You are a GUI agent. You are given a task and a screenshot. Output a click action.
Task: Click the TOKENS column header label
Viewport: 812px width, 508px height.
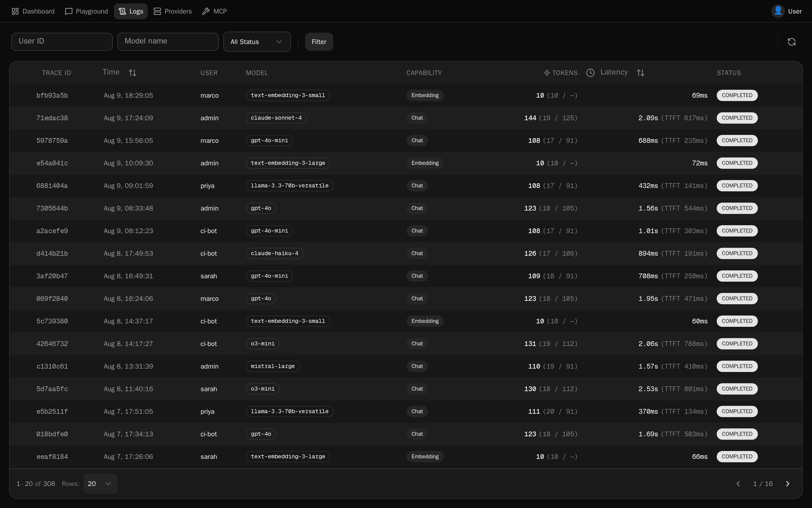[565, 73]
